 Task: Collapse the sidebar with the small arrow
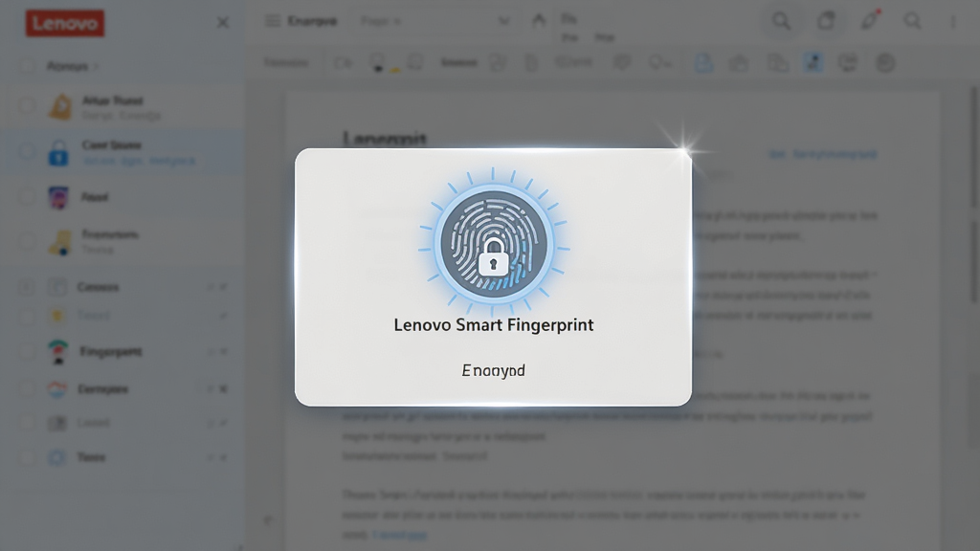pyautogui.click(x=268, y=519)
